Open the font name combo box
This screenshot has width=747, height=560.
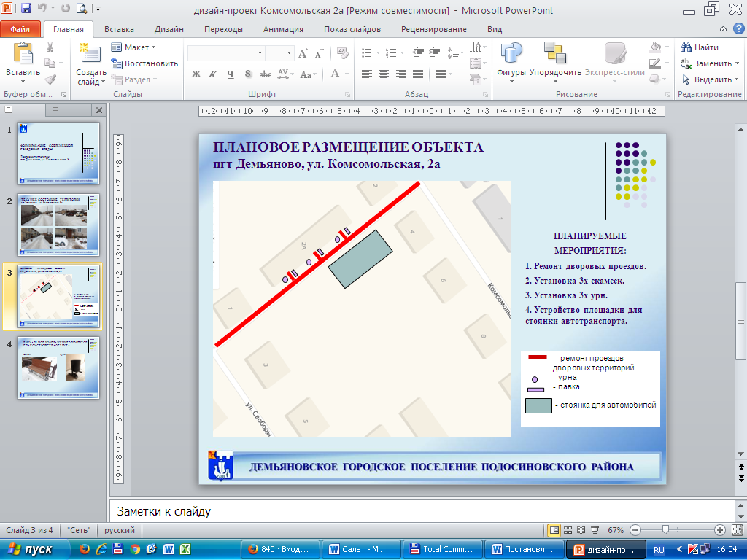(226, 52)
